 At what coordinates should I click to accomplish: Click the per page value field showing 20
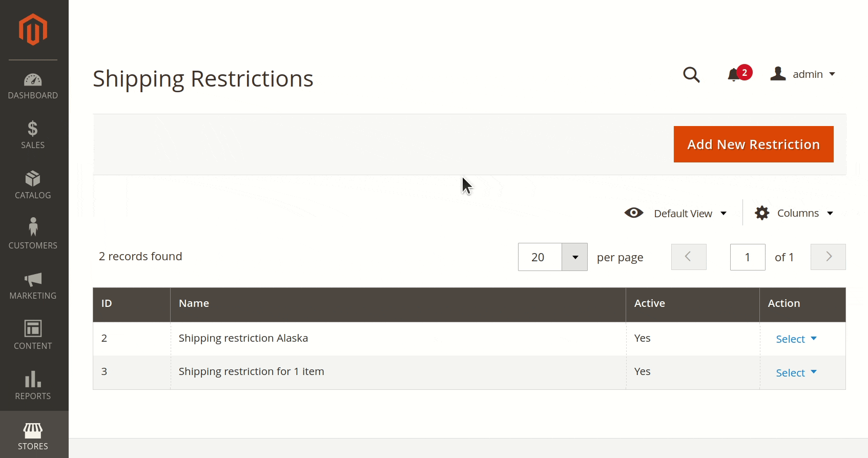540,257
